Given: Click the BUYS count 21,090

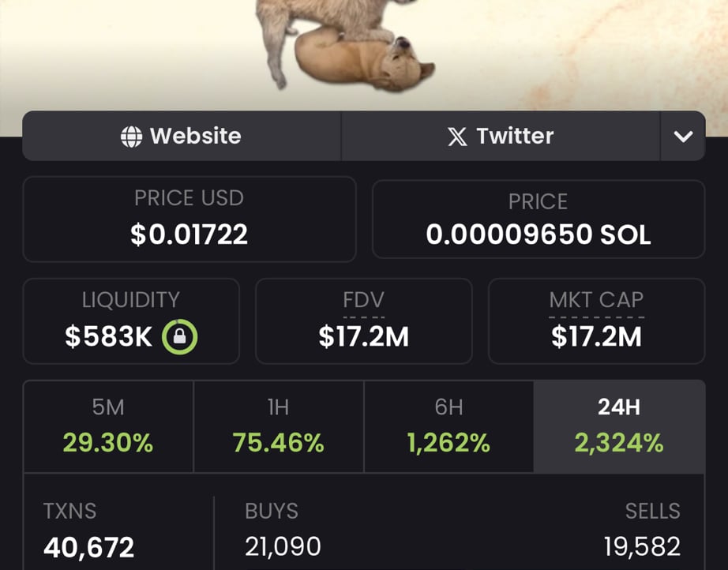Looking at the screenshot, I should pos(283,546).
